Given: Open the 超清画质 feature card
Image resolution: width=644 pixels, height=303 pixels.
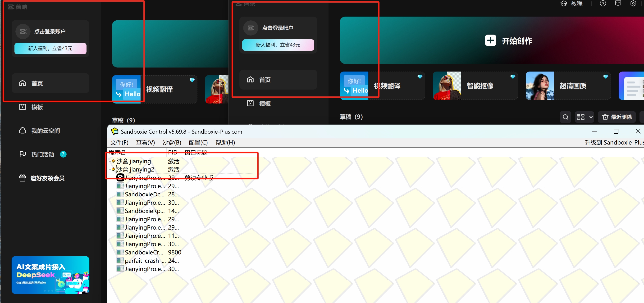Looking at the screenshot, I should point(568,86).
